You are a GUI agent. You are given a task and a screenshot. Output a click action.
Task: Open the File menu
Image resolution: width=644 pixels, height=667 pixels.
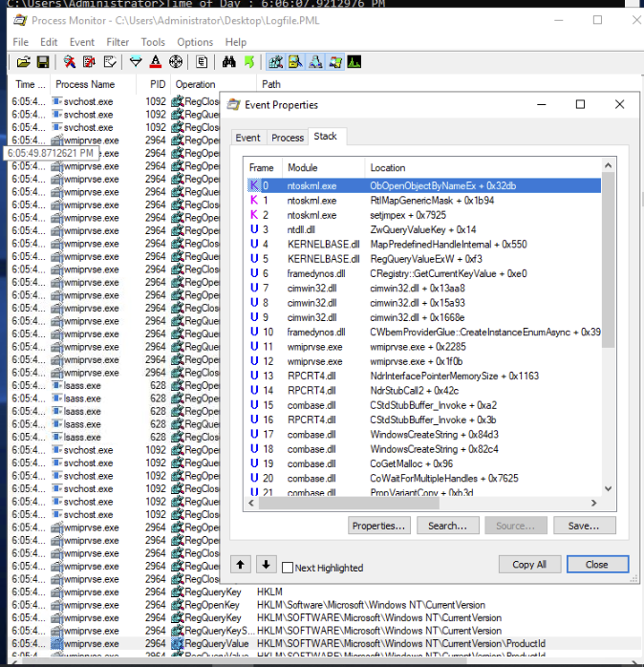tap(21, 42)
